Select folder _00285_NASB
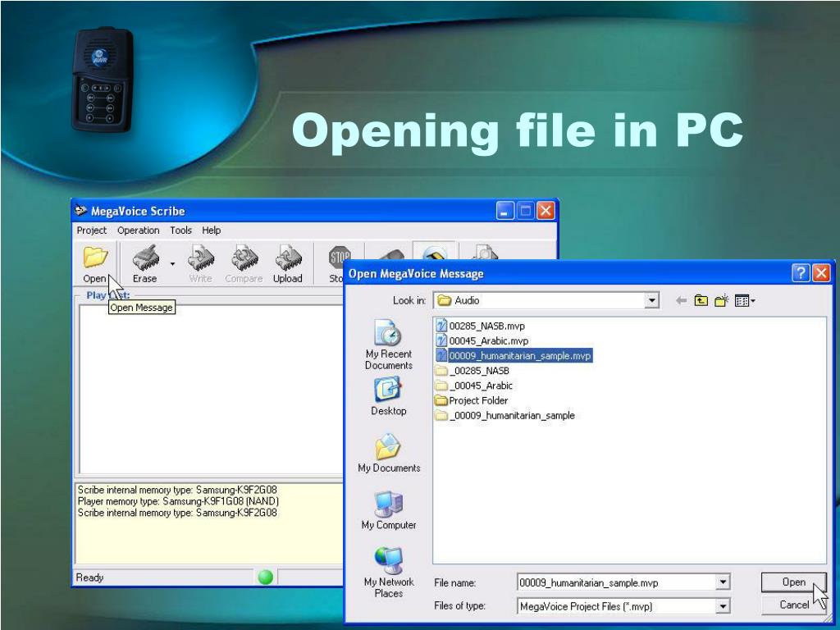Image resolution: width=840 pixels, height=630 pixels. coord(472,371)
